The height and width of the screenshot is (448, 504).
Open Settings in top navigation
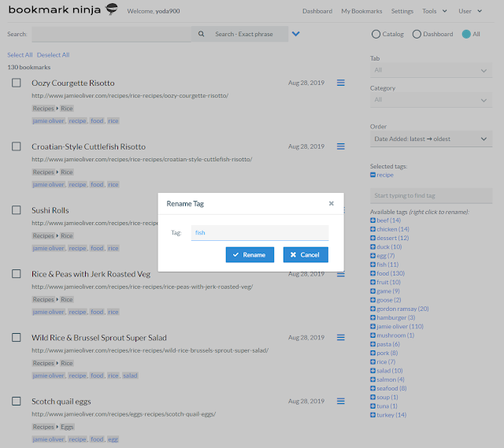pyautogui.click(x=402, y=11)
